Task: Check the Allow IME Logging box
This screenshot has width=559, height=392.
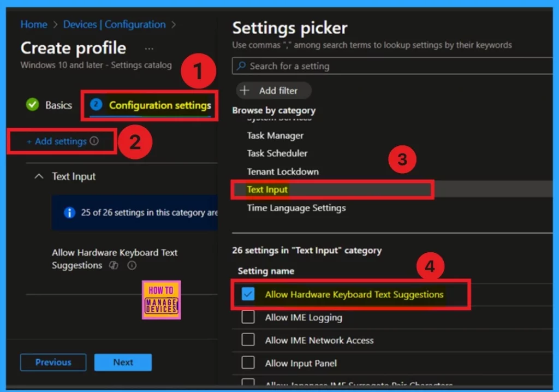Action: click(248, 317)
